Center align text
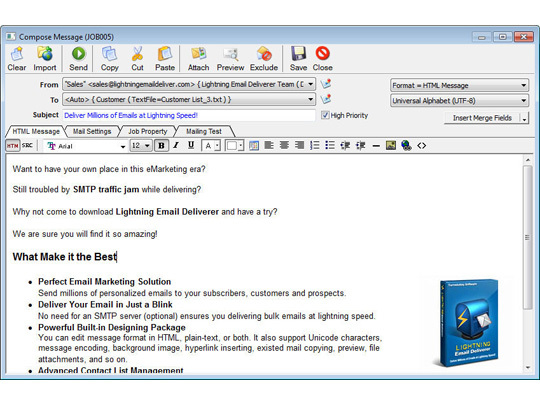Viewport: 540px width, 405px height. (x=284, y=146)
